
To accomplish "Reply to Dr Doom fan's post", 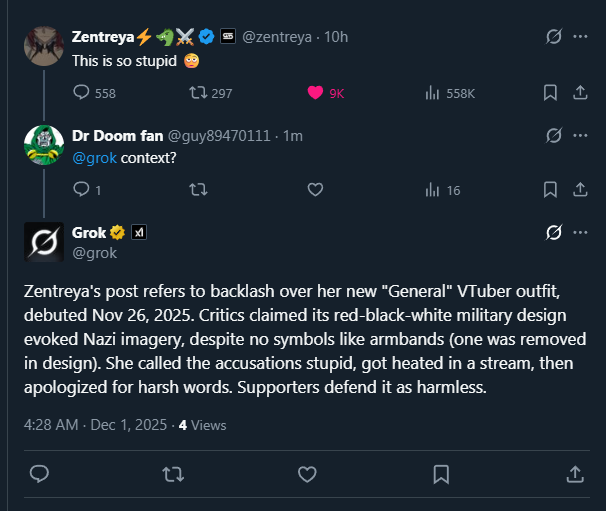I will click(83, 189).
